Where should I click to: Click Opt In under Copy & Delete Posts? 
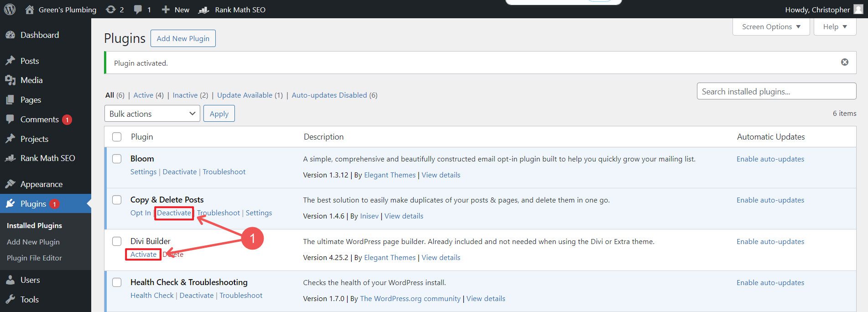(x=140, y=213)
